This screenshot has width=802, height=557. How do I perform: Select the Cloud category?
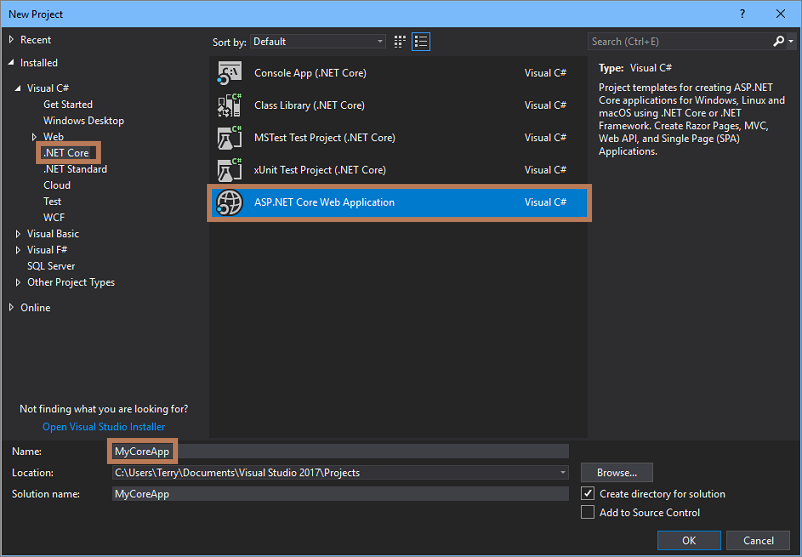[x=57, y=185]
